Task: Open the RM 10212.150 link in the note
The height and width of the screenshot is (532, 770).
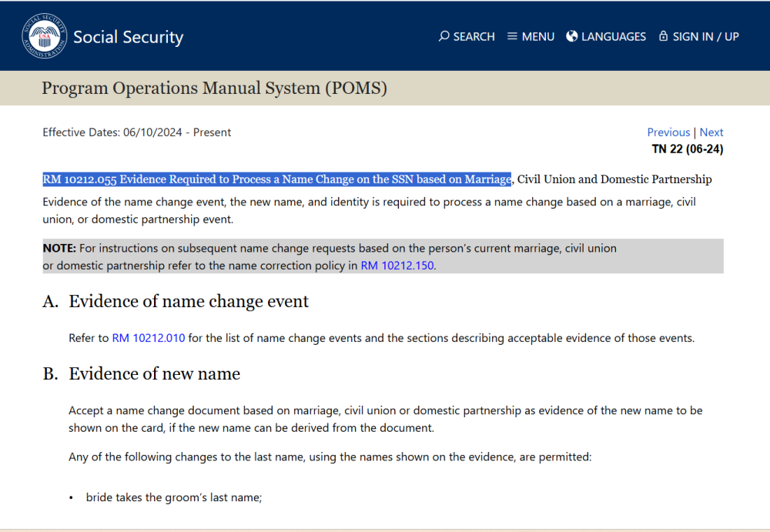Action: pos(397,266)
